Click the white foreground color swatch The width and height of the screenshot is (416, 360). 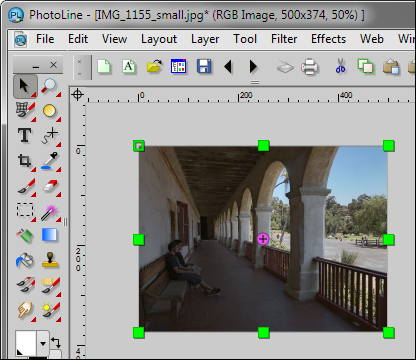point(26,343)
